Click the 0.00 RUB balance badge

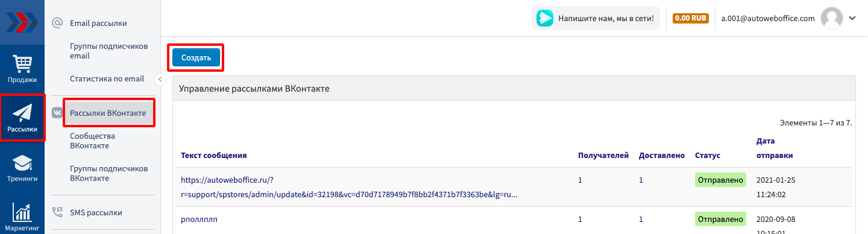(690, 18)
